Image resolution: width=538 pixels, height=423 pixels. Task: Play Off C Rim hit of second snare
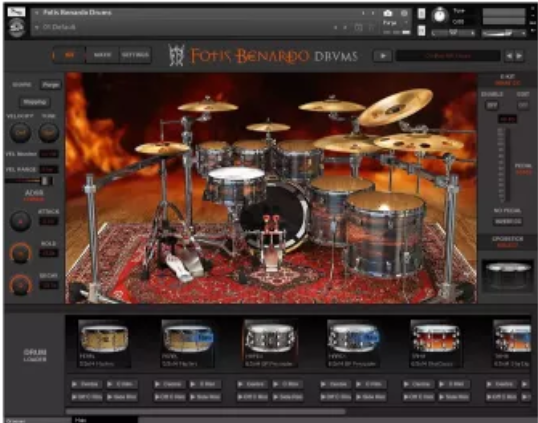click(x=169, y=397)
